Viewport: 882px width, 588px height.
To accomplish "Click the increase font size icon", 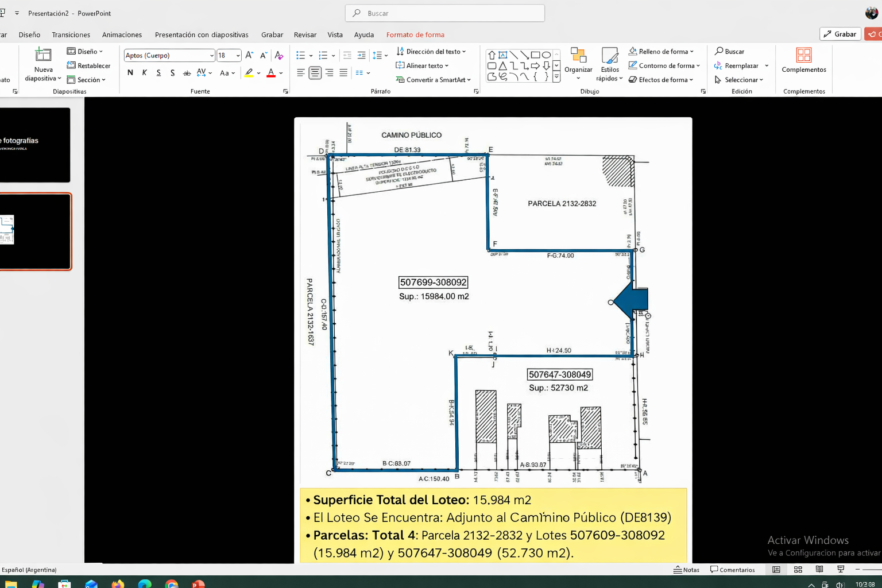I will tap(249, 55).
